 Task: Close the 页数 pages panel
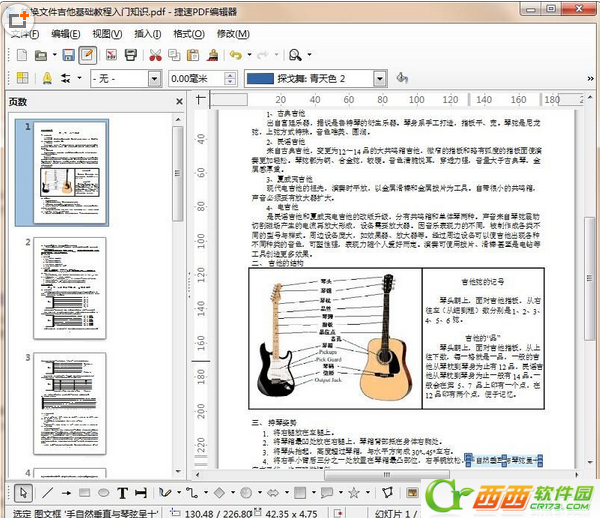pyautogui.click(x=179, y=102)
